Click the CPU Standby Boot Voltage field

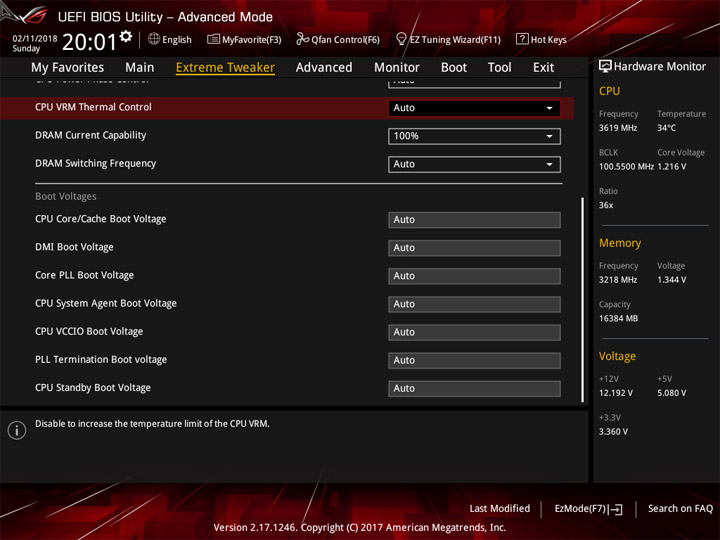[474, 388]
